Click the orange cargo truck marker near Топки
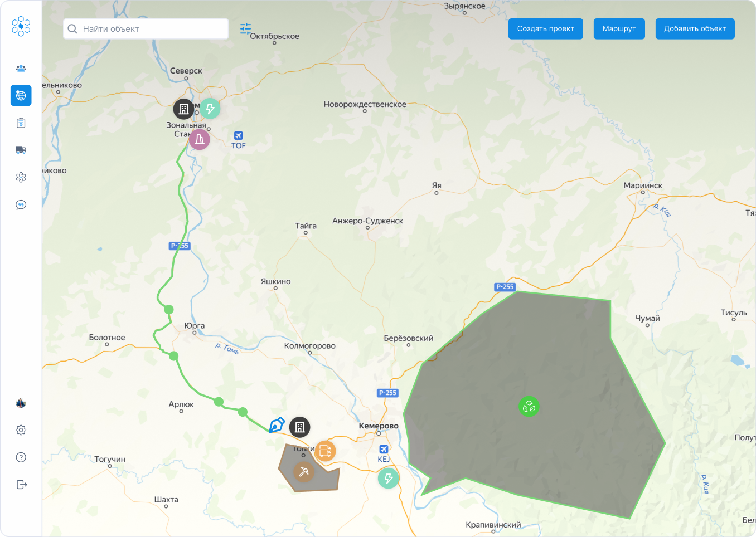 point(325,451)
